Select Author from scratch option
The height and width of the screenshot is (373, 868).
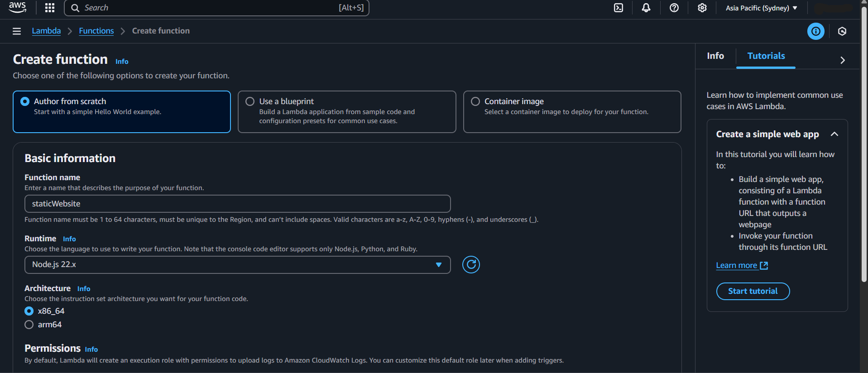tap(122, 112)
